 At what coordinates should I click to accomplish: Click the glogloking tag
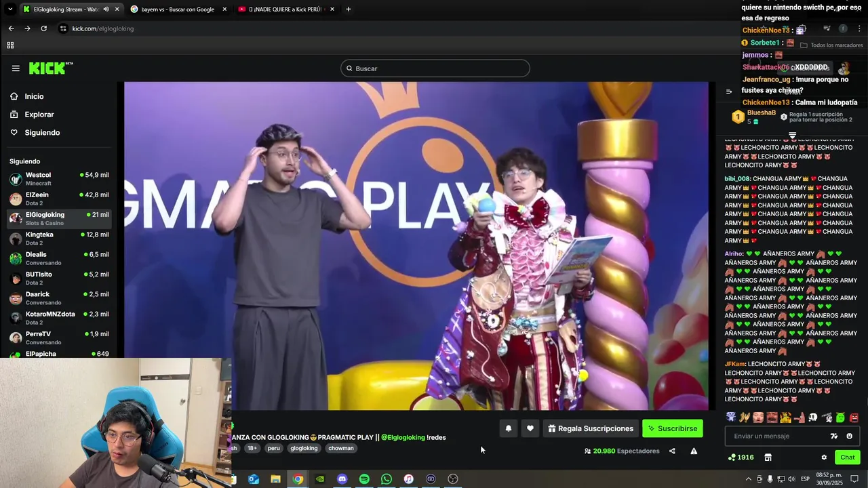point(304,448)
